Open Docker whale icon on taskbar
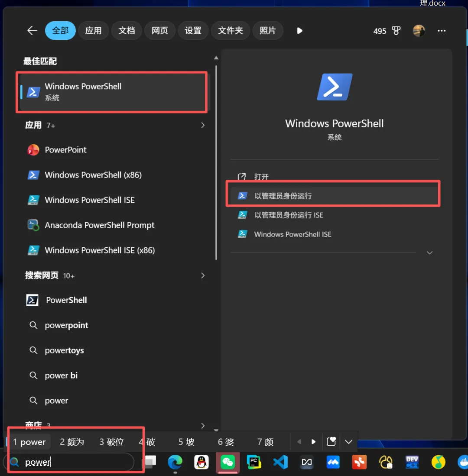468x476 pixels. click(x=463, y=462)
